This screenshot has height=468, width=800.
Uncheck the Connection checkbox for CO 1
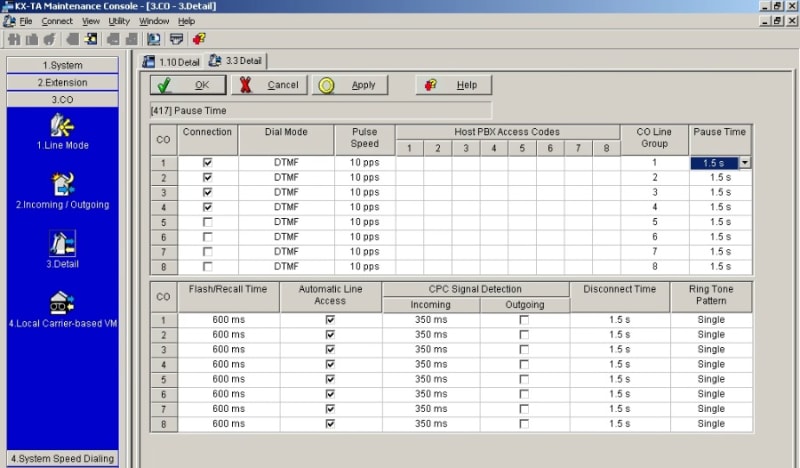[x=207, y=162]
